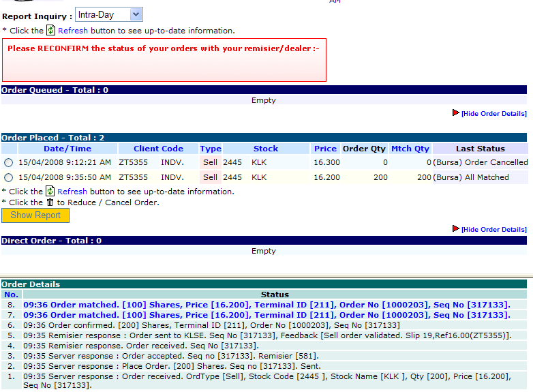Select the cancelled 9:12:21 AM order radio button

pyautogui.click(x=8, y=163)
